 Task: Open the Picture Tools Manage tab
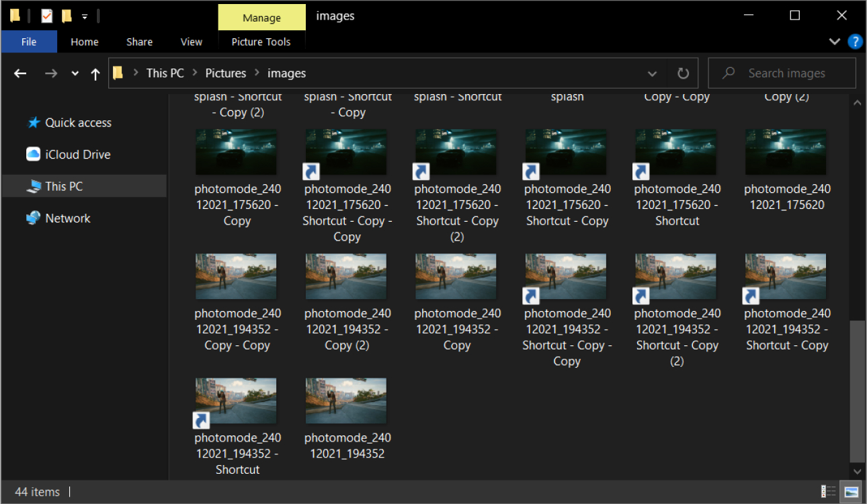tap(261, 16)
